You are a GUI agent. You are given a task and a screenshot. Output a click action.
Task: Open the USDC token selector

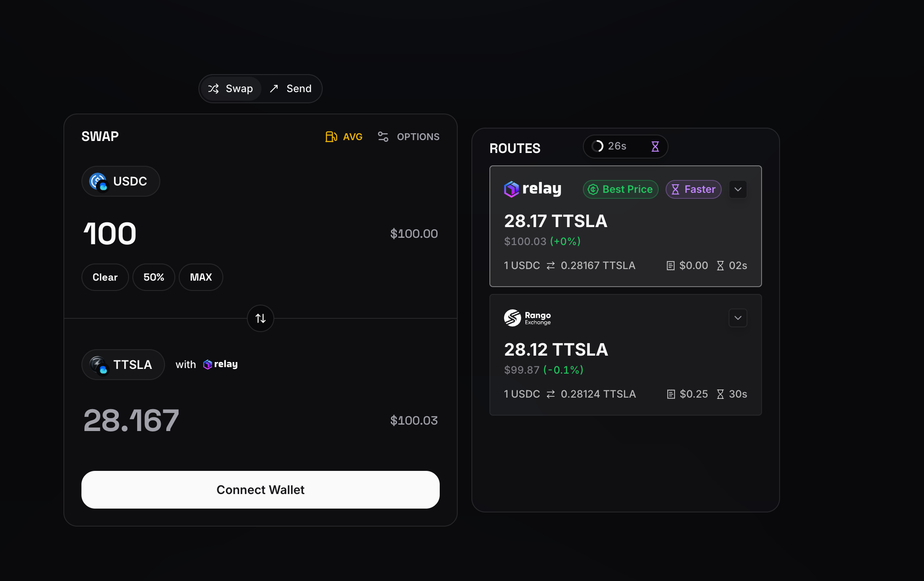click(120, 181)
